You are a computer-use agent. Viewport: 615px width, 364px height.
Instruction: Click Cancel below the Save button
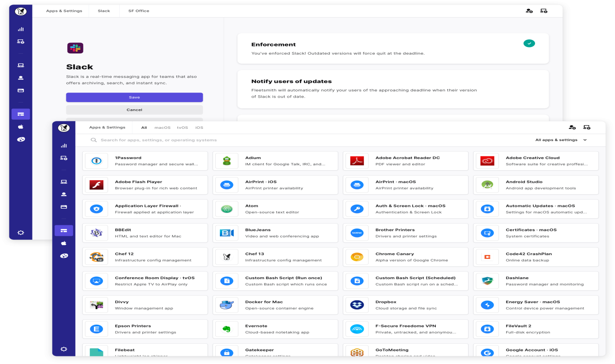(x=134, y=109)
